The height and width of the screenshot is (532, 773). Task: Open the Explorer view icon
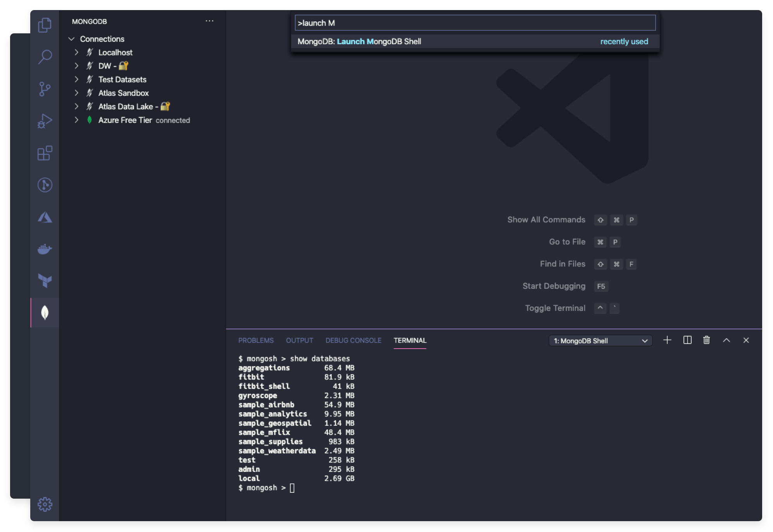(45, 26)
